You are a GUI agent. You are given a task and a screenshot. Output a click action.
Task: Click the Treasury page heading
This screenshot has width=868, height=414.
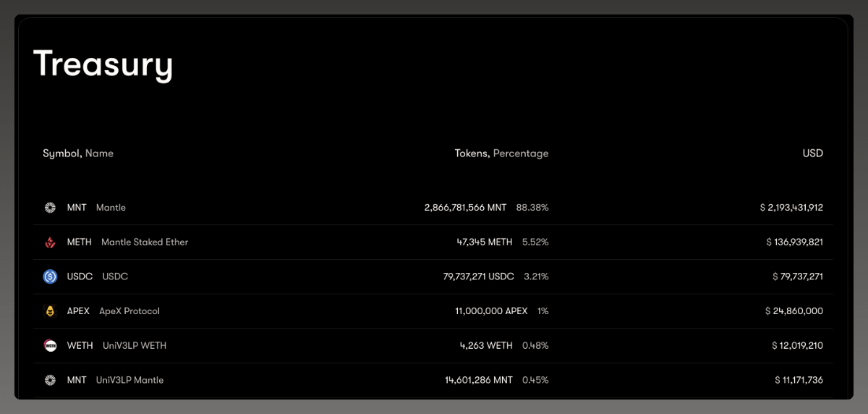(103, 64)
